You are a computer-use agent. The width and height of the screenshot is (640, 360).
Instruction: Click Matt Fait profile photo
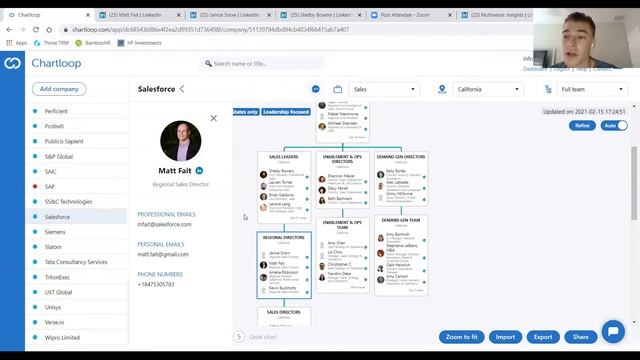(180, 141)
